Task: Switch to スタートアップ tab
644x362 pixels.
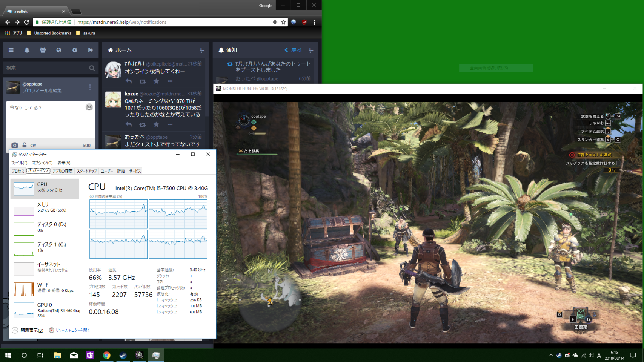Action: pyautogui.click(x=87, y=171)
